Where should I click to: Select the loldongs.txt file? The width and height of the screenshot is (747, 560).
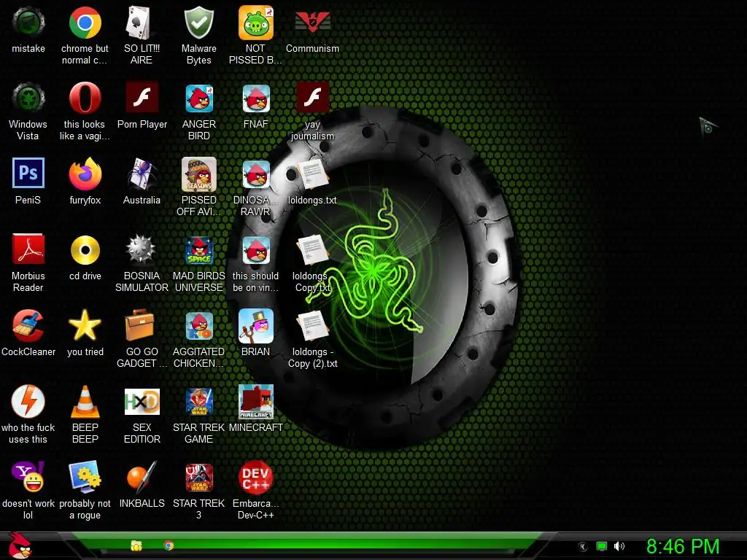coord(312,175)
